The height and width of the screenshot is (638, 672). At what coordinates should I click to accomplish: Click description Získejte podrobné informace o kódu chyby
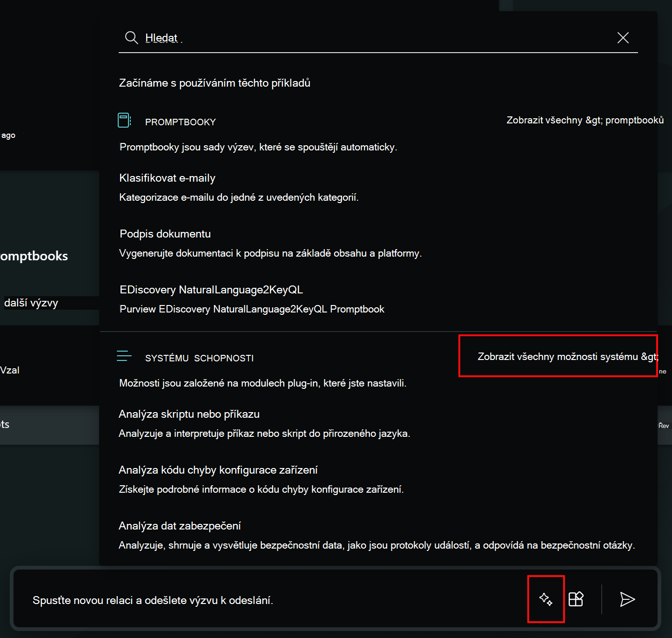[x=261, y=489]
